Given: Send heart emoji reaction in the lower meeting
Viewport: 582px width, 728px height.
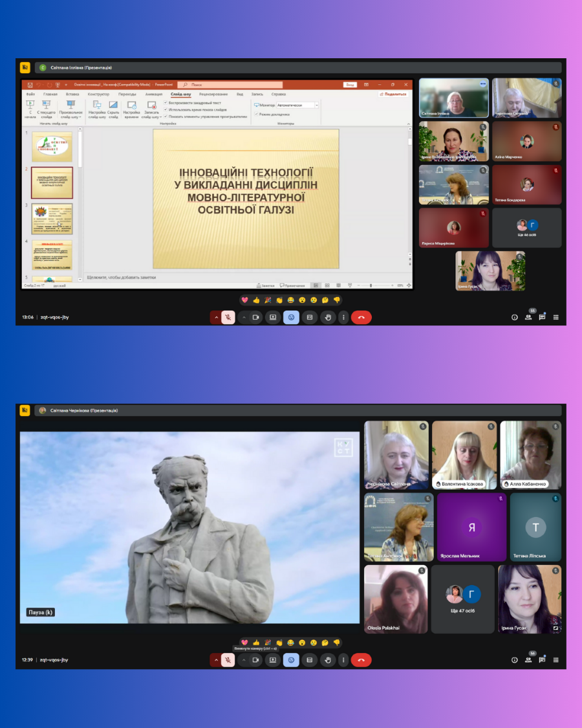Looking at the screenshot, I should (x=244, y=643).
